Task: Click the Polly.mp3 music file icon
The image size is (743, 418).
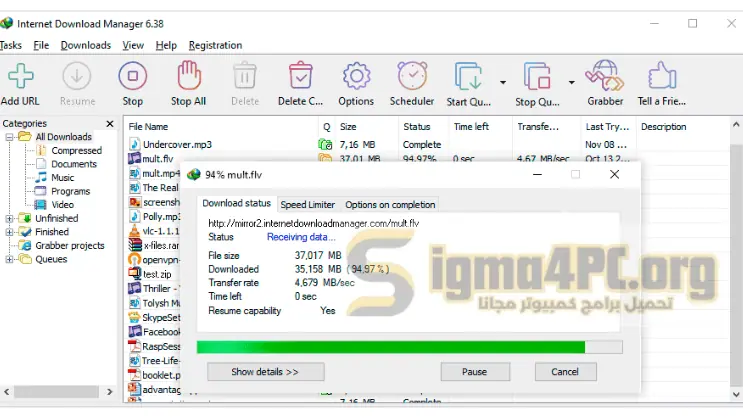Action: coord(135,217)
